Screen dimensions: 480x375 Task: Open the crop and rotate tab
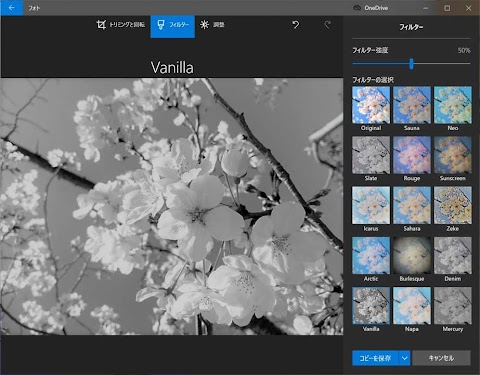[120, 25]
